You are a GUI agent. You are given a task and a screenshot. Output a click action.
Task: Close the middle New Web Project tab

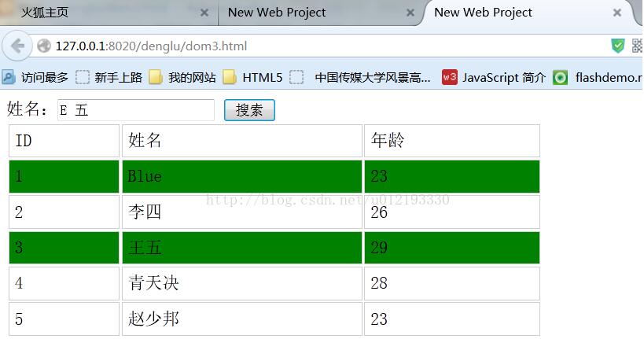(x=410, y=13)
